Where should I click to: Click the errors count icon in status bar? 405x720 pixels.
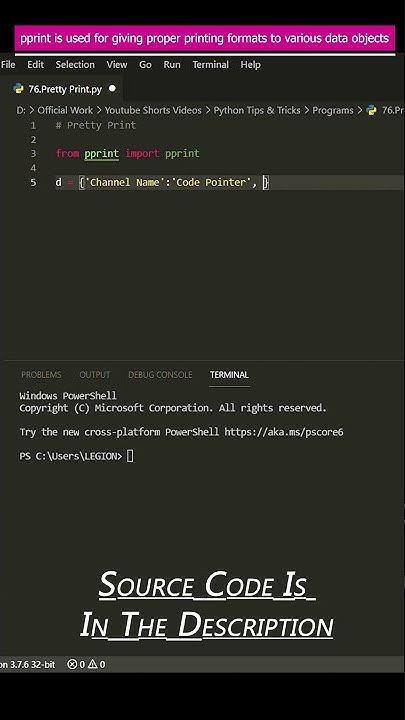tap(72, 664)
